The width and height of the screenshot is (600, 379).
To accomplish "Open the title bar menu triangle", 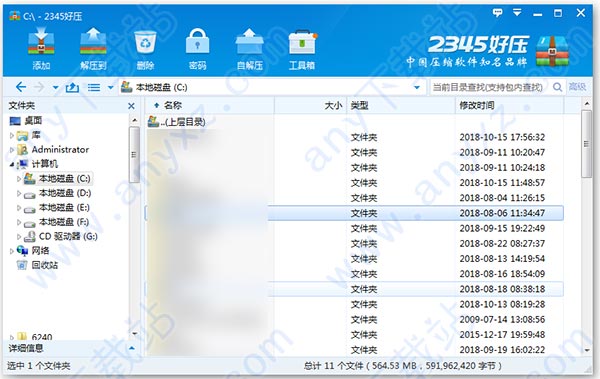I will point(517,13).
